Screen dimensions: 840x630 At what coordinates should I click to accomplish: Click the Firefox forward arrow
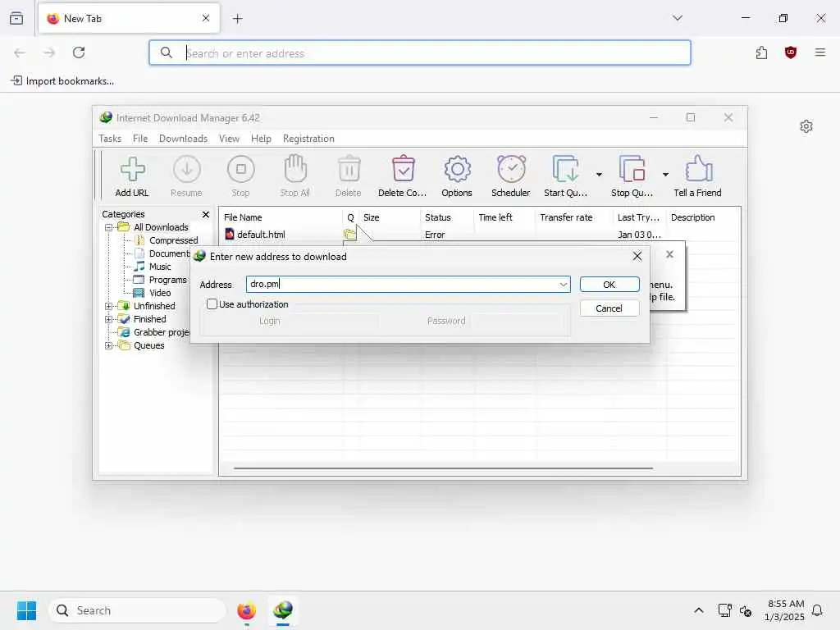click(49, 52)
